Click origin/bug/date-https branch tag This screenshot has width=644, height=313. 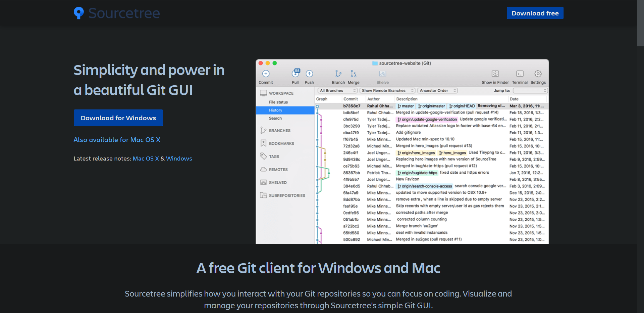417,173
